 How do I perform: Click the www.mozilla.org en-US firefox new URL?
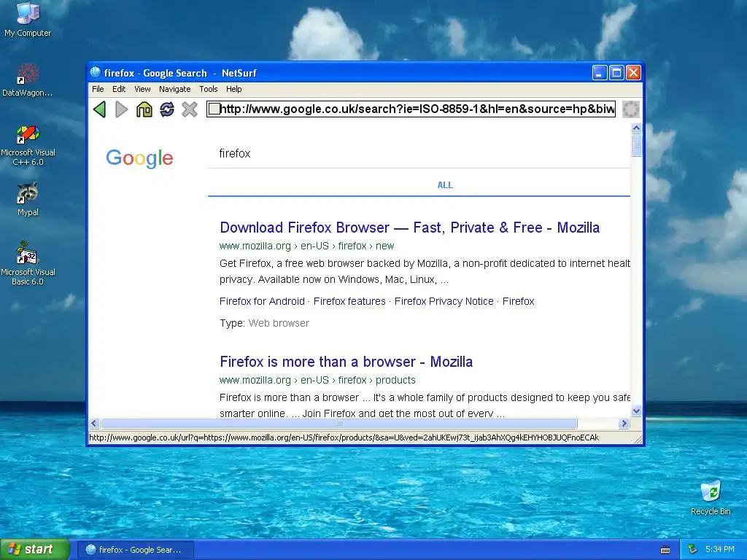[x=307, y=246]
